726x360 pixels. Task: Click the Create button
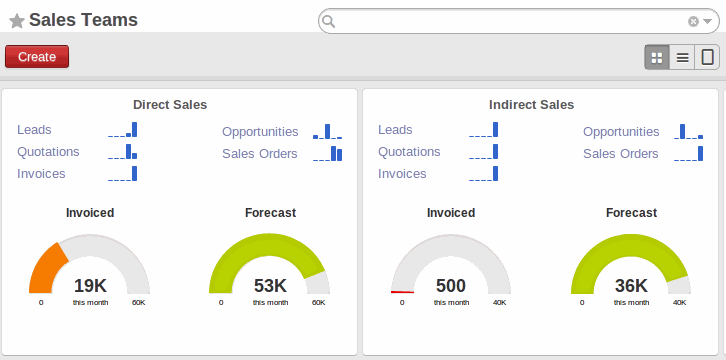point(37,56)
